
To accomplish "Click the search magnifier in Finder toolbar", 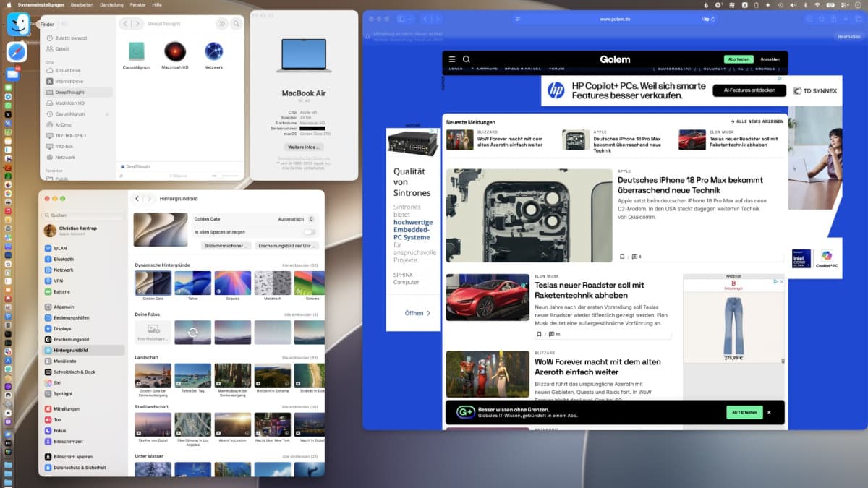I will (x=236, y=24).
